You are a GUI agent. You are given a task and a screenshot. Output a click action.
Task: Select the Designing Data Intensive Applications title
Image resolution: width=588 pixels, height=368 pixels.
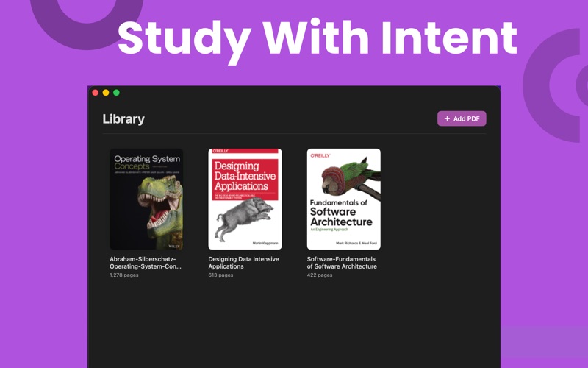243,263
